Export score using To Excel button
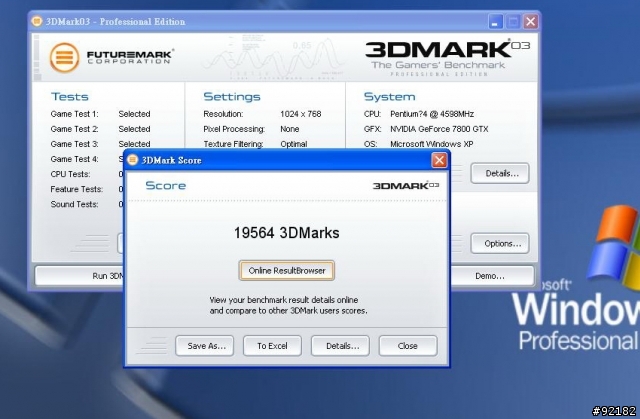Screen dimensions: 640x419 pos(272,346)
